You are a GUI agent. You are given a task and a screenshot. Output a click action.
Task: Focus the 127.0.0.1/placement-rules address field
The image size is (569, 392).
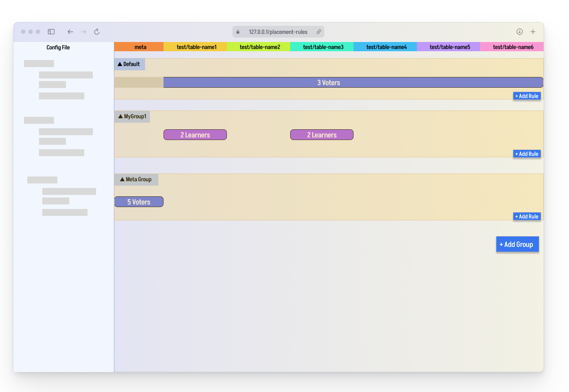(278, 32)
